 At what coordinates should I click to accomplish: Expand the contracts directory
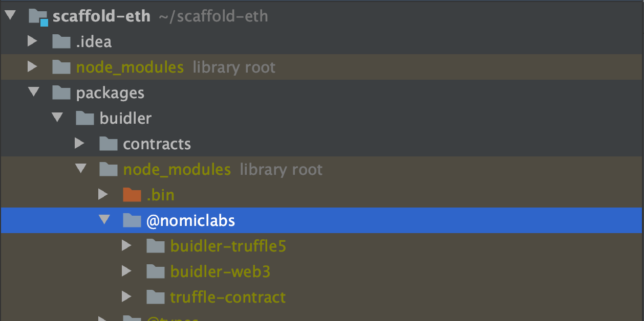coord(80,144)
